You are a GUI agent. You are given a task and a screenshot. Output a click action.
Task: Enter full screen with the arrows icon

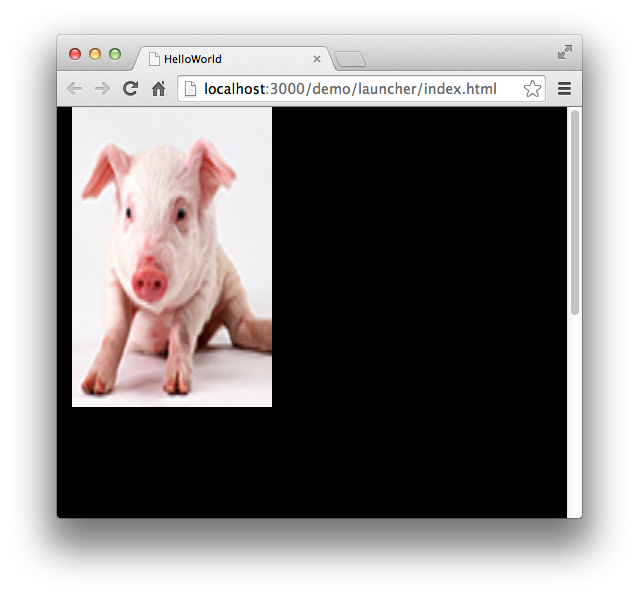(565, 52)
